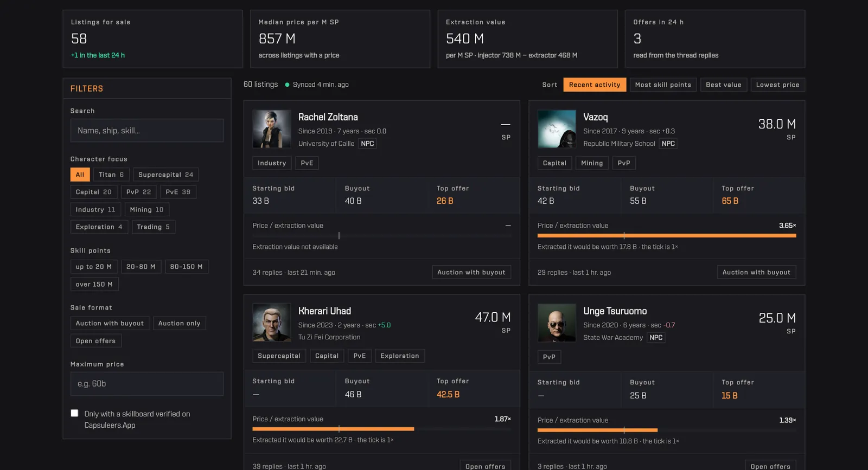The height and width of the screenshot is (470, 868).
Task: Click Rachel Zoltana's top offer 26 B
Action: click(445, 201)
